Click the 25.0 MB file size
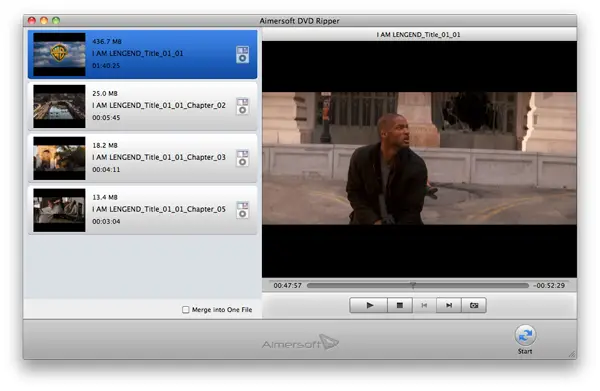The image size is (600, 391). pyautogui.click(x=105, y=93)
